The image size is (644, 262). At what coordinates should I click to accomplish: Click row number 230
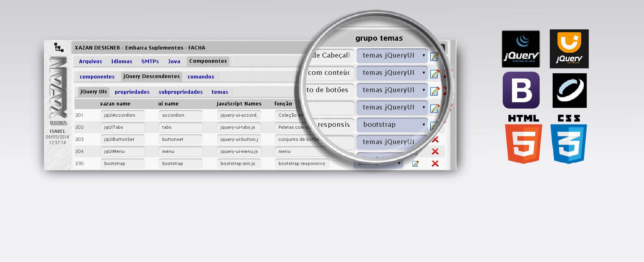coord(80,164)
